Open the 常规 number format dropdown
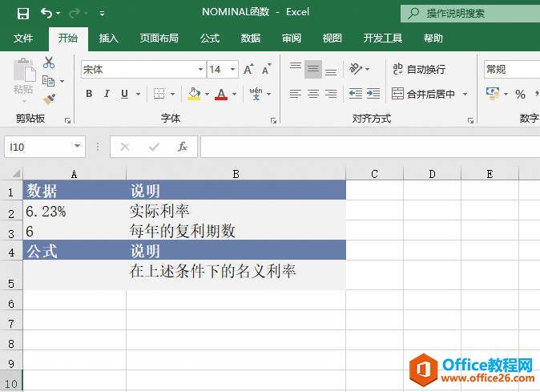Image resolution: width=540 pixels, height=392 pixels. (x=512, y=69)
